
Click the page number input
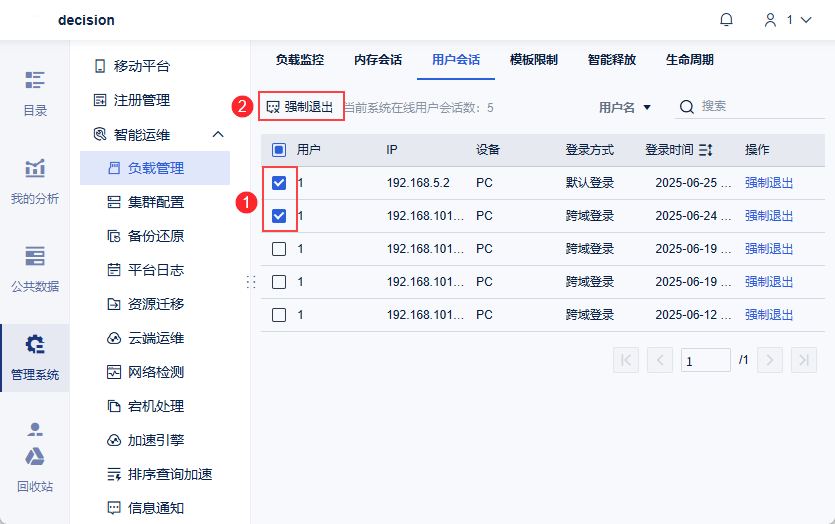tap(706, 361)
